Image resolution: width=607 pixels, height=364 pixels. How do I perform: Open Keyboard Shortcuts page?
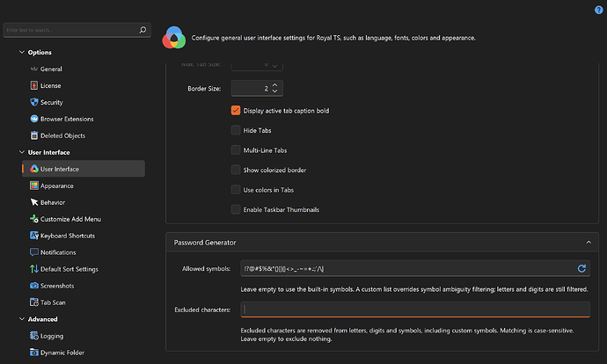pyautogui.click(x=68, y=236)
